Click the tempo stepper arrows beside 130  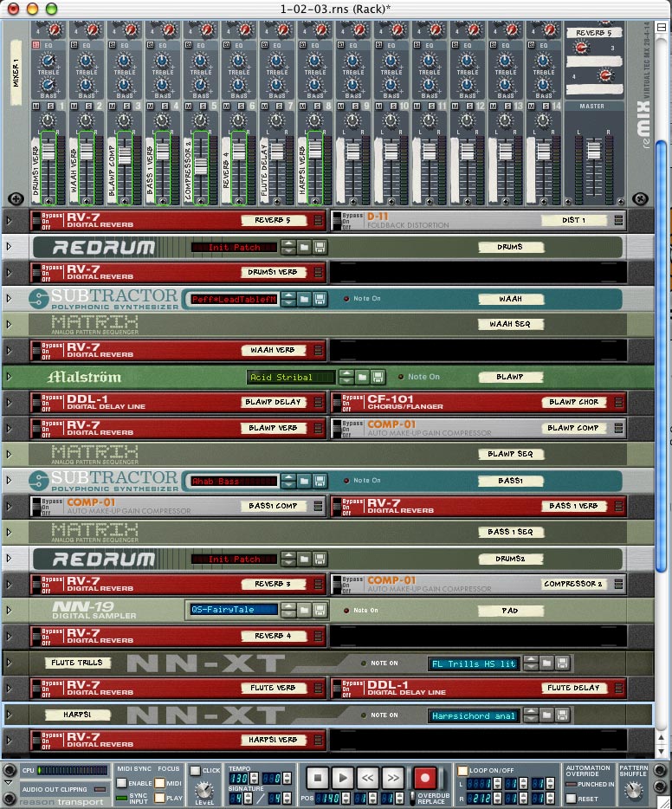pos(254,778)
